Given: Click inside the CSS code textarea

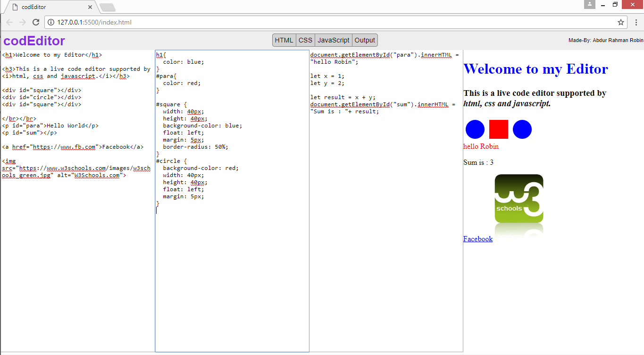Looking at the screenshot, I should [x=232, y=274].
